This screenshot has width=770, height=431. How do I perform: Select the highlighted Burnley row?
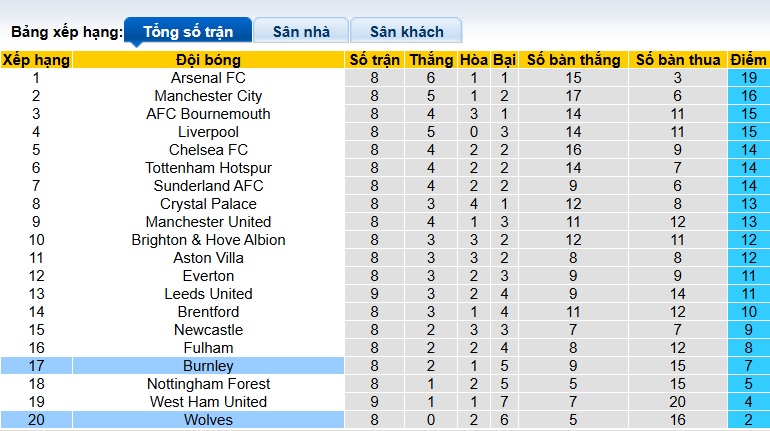(x=208, y=366)
